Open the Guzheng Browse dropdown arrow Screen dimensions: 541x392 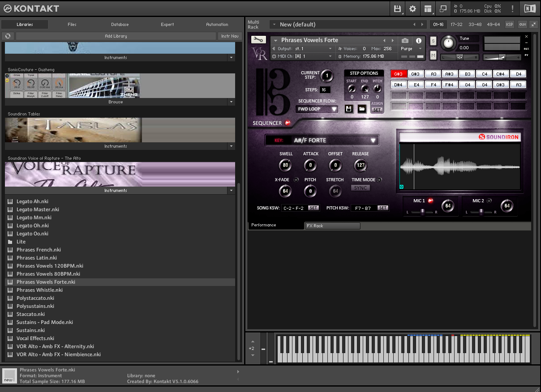(x=231, y=102)
